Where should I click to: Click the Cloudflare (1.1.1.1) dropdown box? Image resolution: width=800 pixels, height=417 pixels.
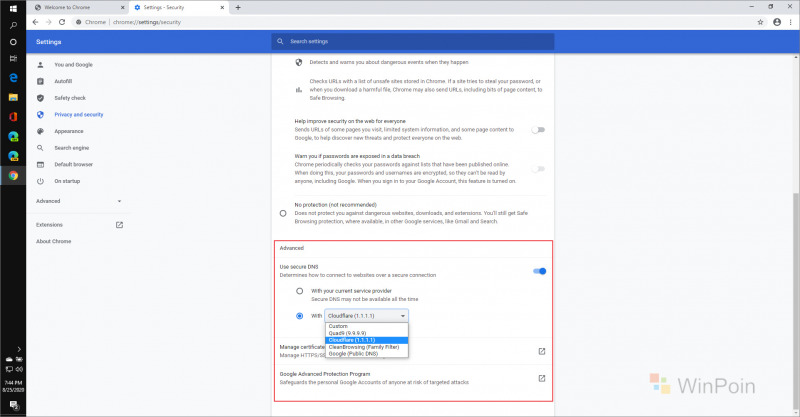(x=366, y=316)
